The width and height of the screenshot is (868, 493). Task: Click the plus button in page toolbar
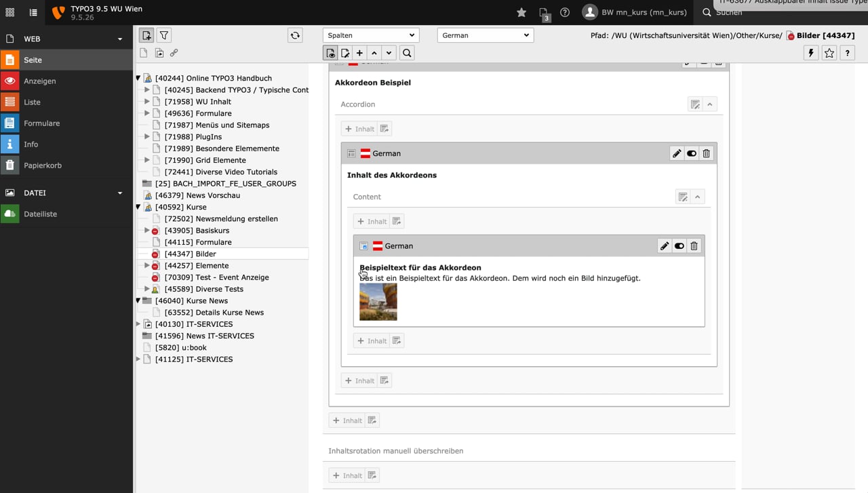pos(359,53)
